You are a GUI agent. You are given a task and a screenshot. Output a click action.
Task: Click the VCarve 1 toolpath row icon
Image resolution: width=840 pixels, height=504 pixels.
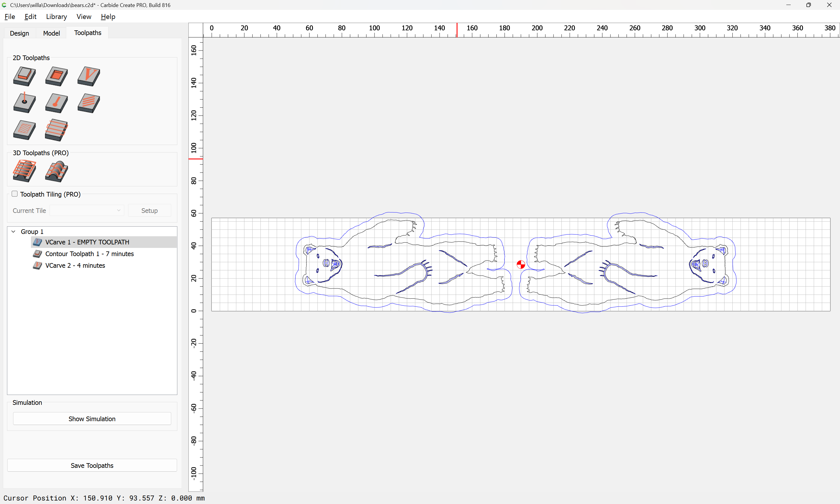[37, 242]
